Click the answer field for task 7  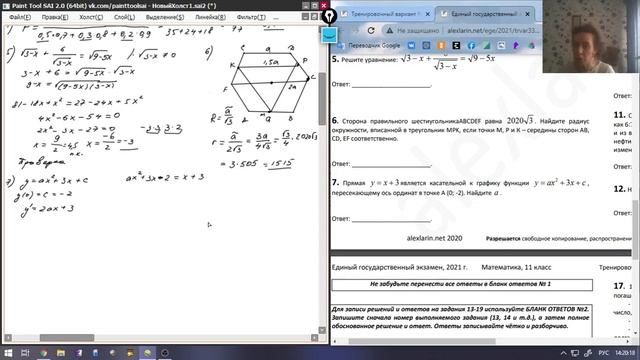(391, 219)
